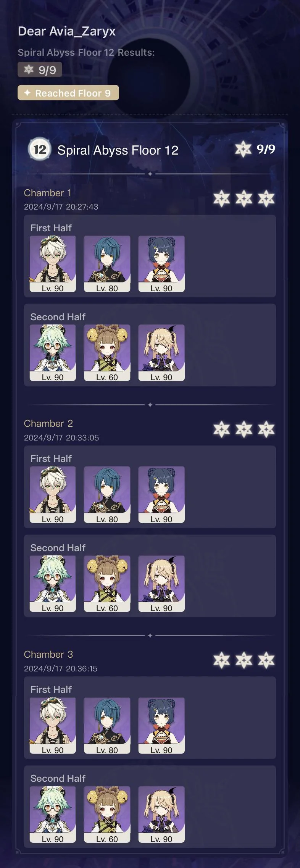
Task: Tap Chamber 2 second-half Lv. 60 character
Action: coord(107,584)
